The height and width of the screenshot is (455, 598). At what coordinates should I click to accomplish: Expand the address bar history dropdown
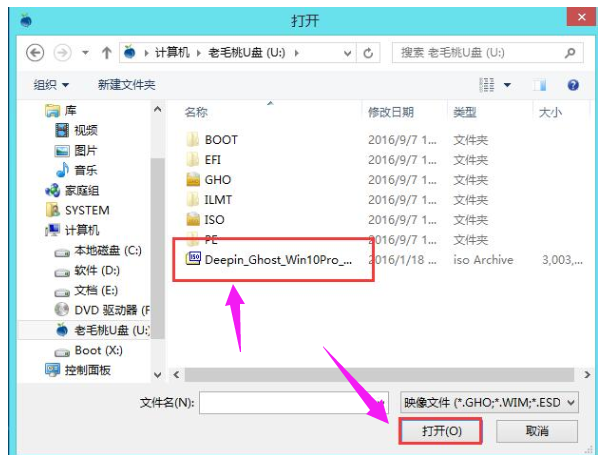(x=347, y=53)
